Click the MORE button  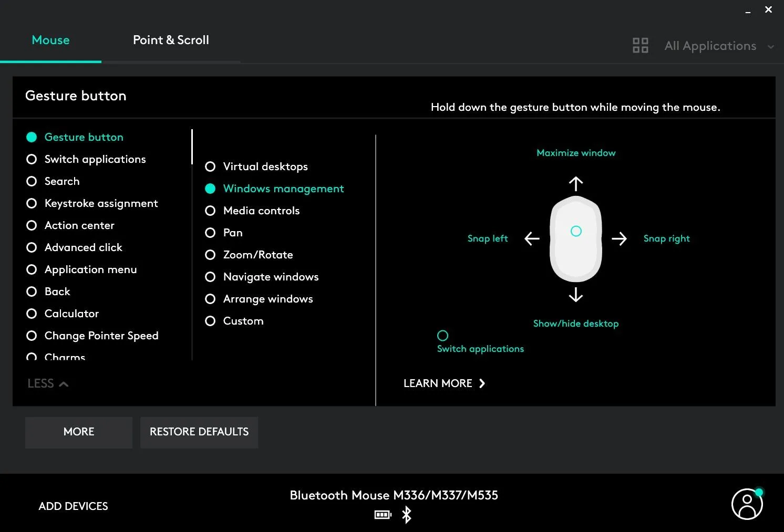(x=79, y=432)
